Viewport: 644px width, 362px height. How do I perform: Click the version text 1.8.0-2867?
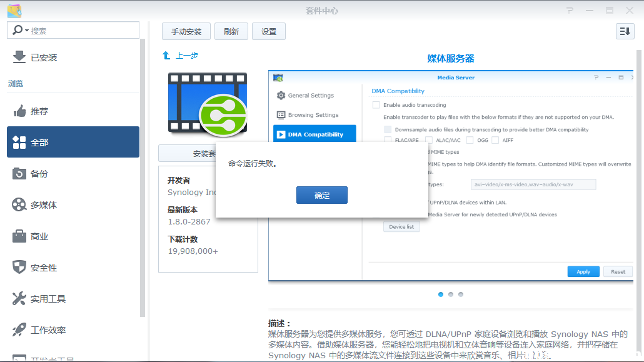189,222
